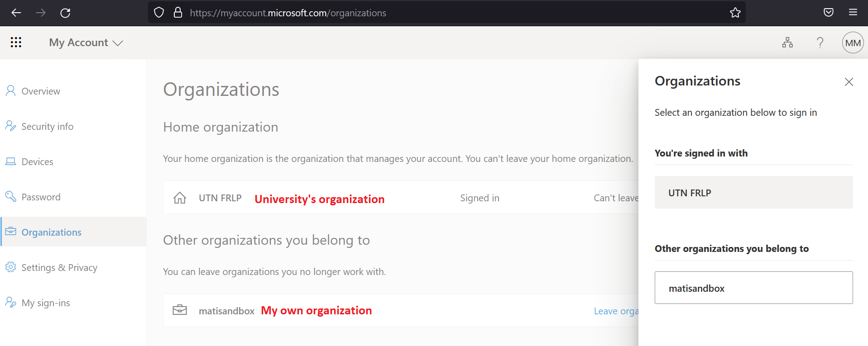The height and width of the screenshot is (346, 868).
Task: Click the Organizations briefcase sidebar icon
Action: [10, 232]
